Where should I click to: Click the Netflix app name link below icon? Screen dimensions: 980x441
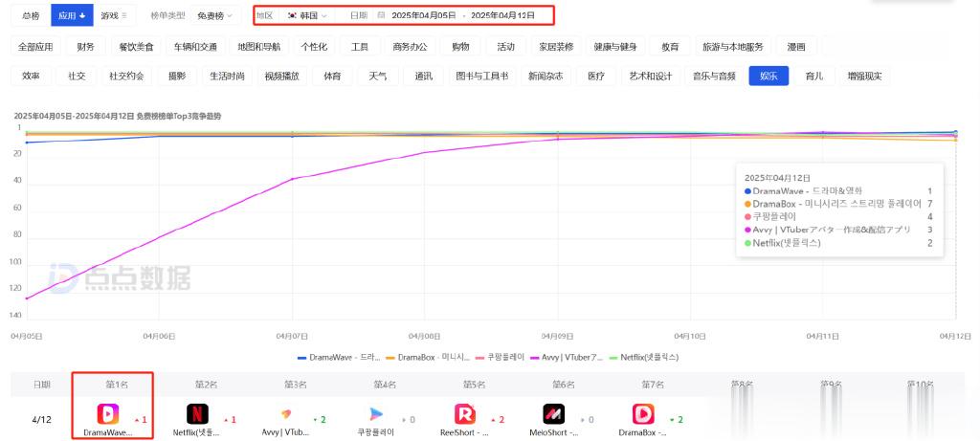[197, 432]
